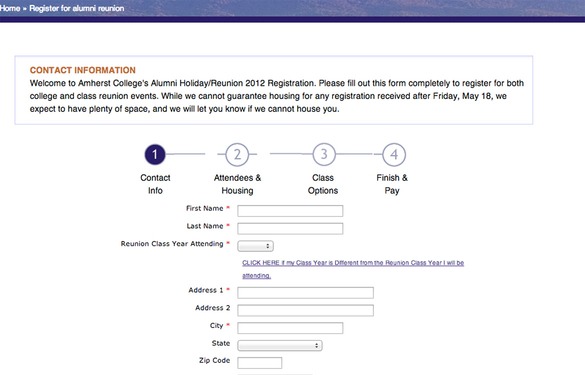Focus the First Name input field
This screenshot has height=375, width=585.
pos(290,211)
